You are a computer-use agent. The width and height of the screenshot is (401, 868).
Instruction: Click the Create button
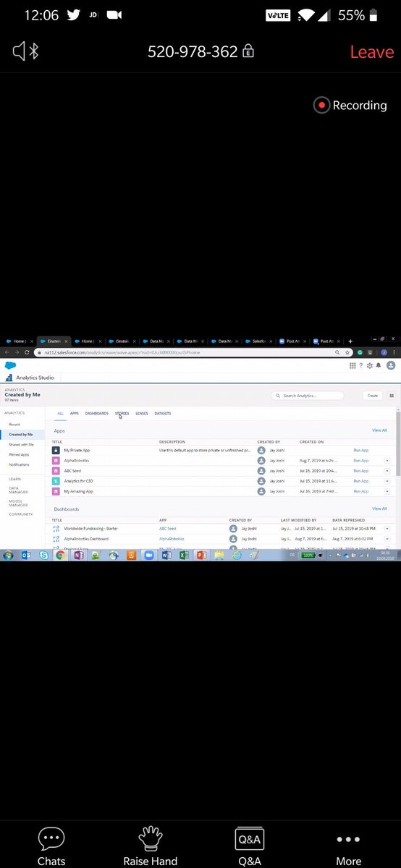coord(372,396)
